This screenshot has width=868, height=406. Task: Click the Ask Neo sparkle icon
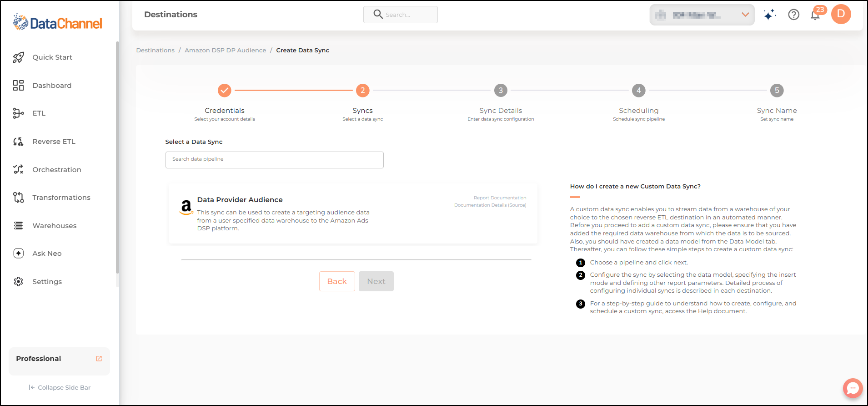18,254
